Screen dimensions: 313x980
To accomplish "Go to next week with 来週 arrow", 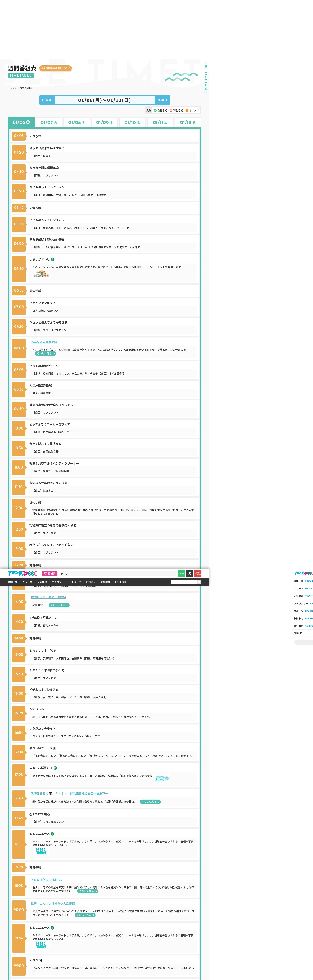I will (162, 100).
